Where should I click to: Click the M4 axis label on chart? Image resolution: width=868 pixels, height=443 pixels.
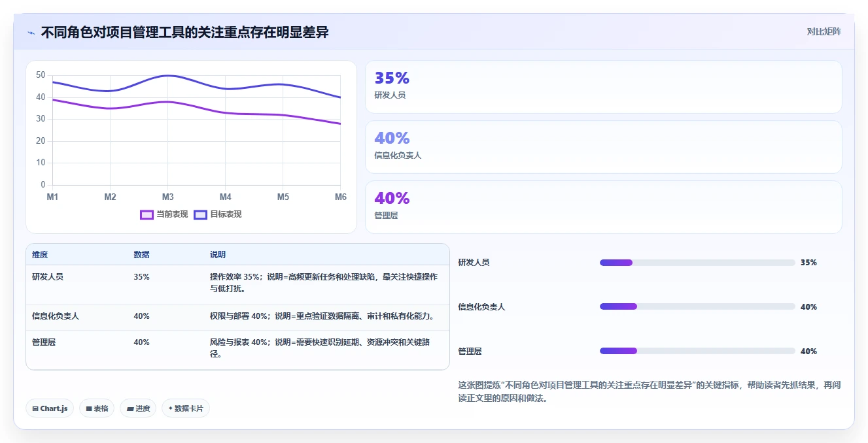click(225, 197)
